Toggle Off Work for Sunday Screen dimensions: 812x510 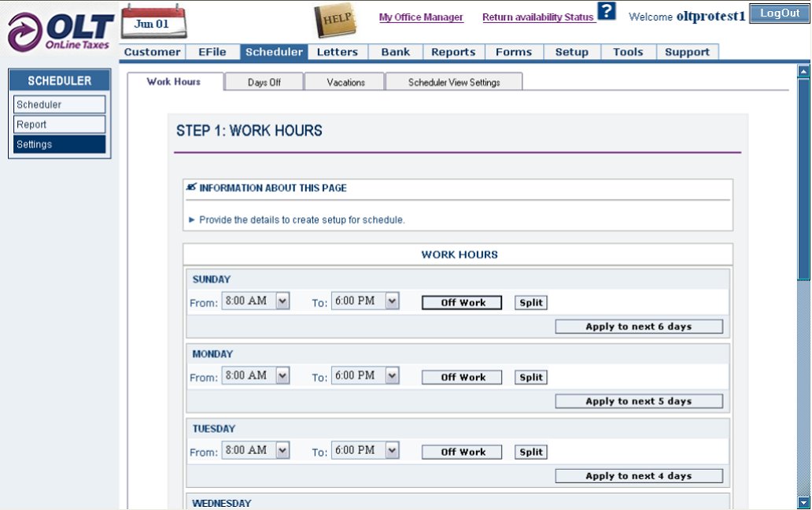pos(461,302)
